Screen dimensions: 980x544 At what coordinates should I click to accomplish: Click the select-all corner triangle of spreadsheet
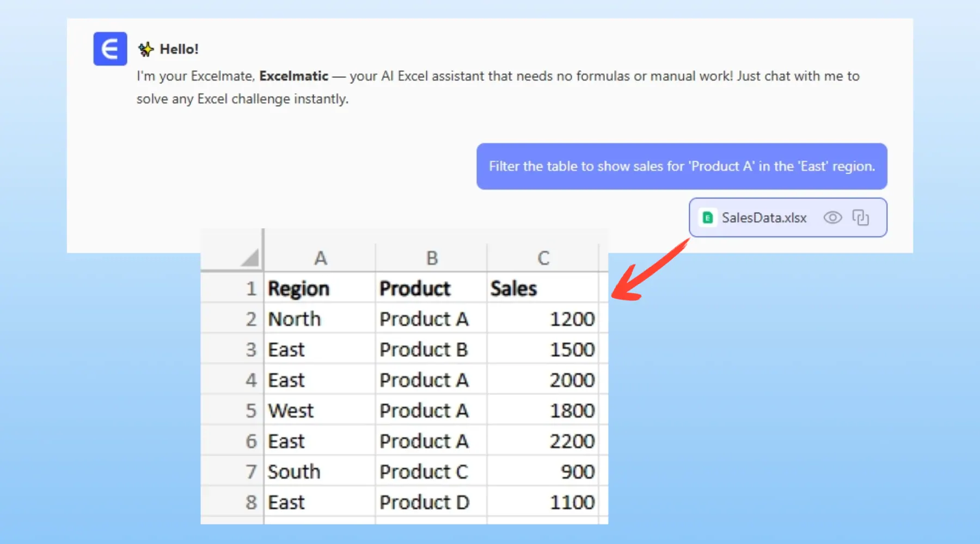[x=249, y=258]
